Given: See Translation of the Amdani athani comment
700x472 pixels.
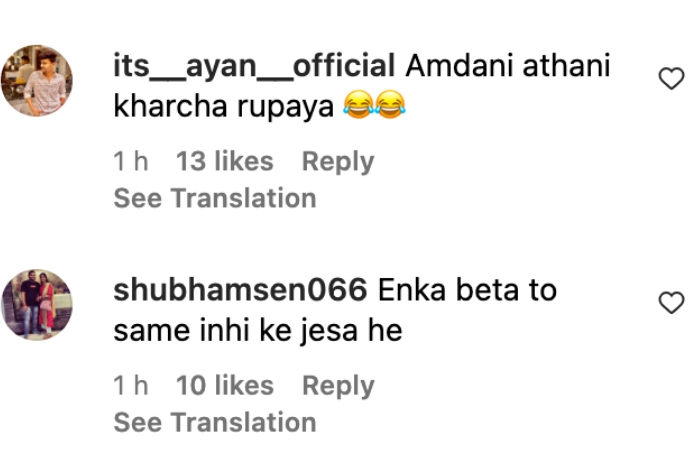Looking at the screenshot, I should (215, 198).
